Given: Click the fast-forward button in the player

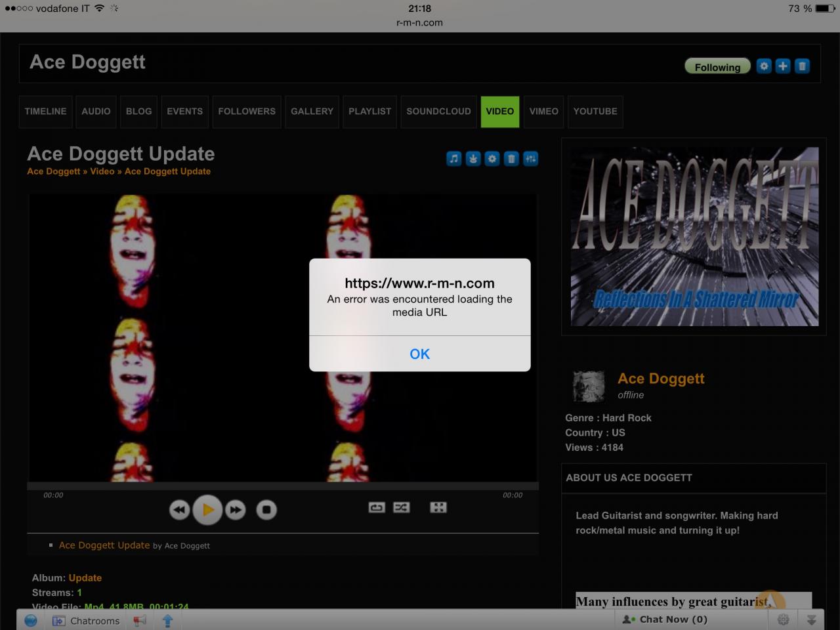Looking at the screenshot, I should pos(236,510).
